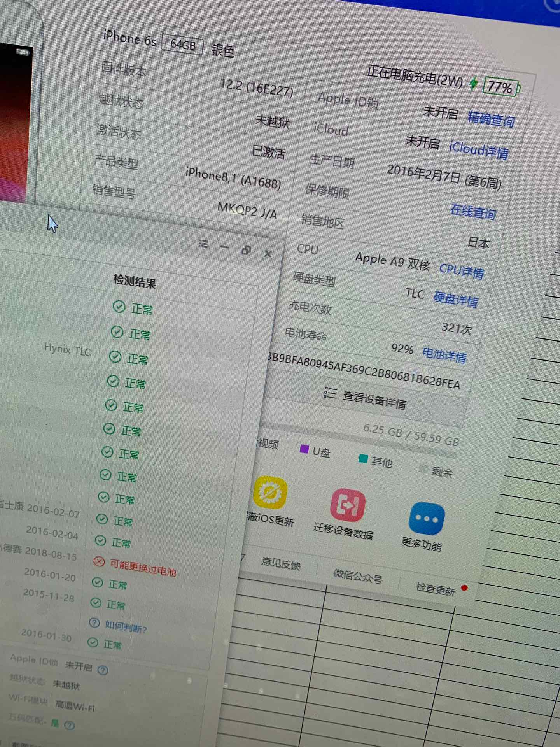The height and width of the screenshot is (747, 560).
Task: Click the 2015-11-28 date in the report
Action: 49,595
